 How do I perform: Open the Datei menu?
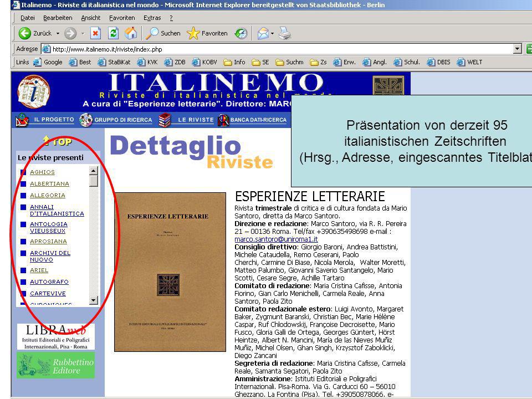[x=28, y=18]
